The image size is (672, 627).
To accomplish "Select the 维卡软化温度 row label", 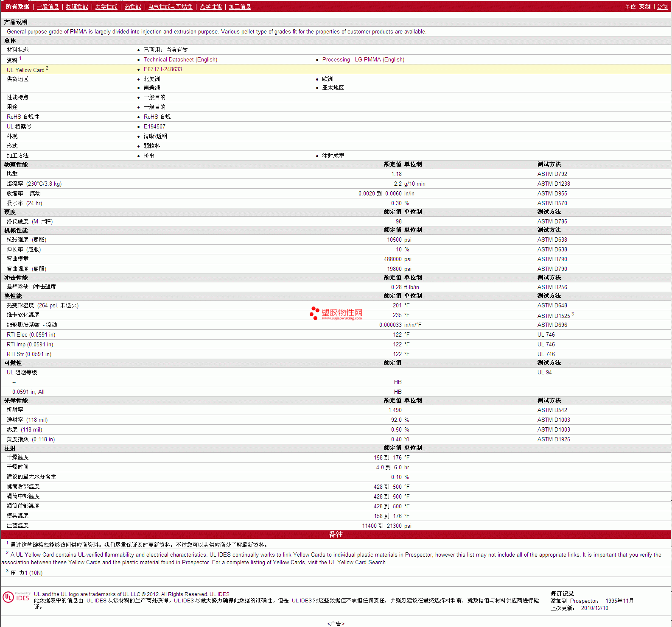I will coord(23,315).
